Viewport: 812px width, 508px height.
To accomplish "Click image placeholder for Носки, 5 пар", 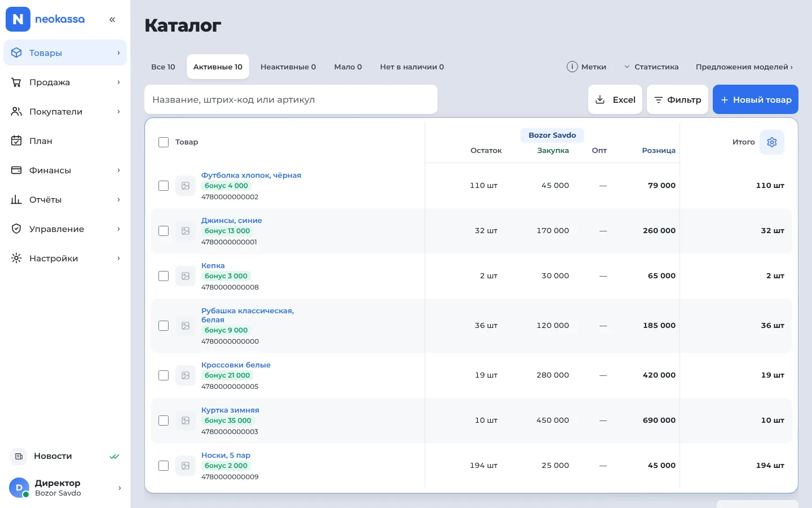I will (x=186, y=466).
